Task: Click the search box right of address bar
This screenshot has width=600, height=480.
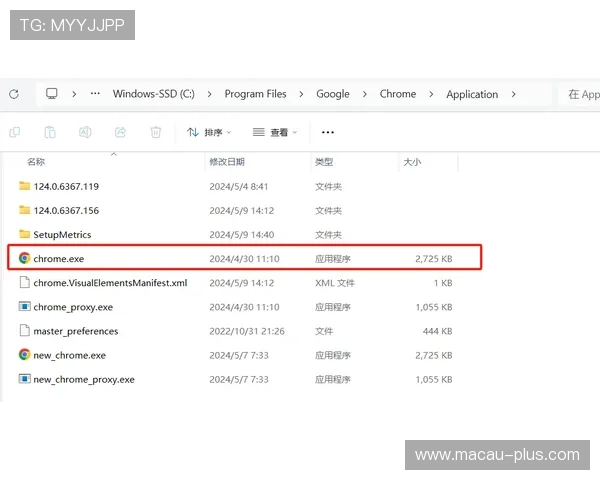Action: (x=580, y=94)
